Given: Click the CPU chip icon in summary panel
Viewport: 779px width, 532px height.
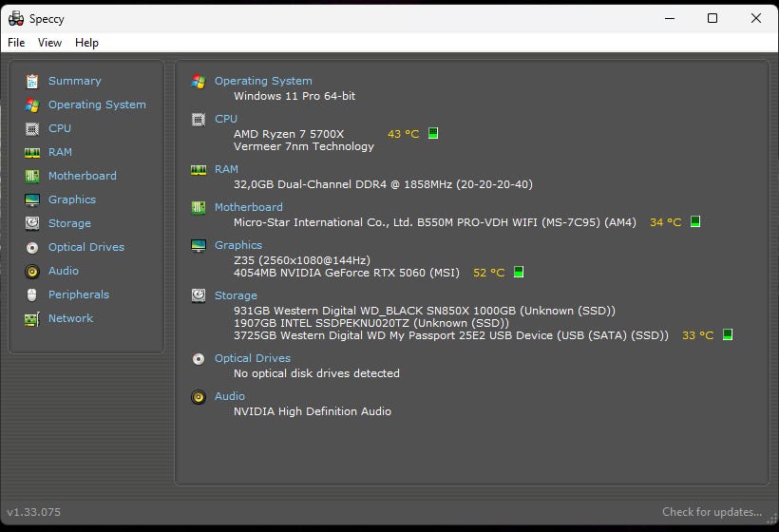Looking at the screenshot, I should click(199, 119).
